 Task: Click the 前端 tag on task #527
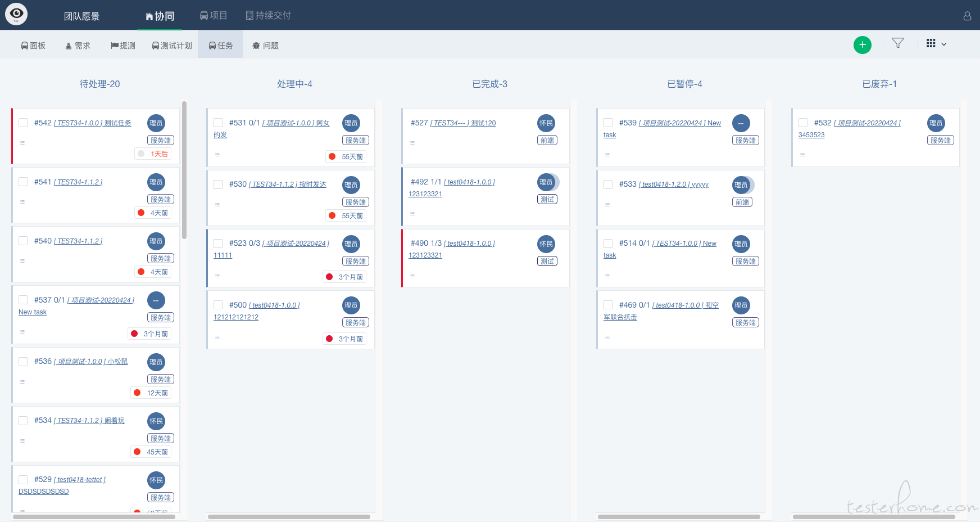(547, 141)
